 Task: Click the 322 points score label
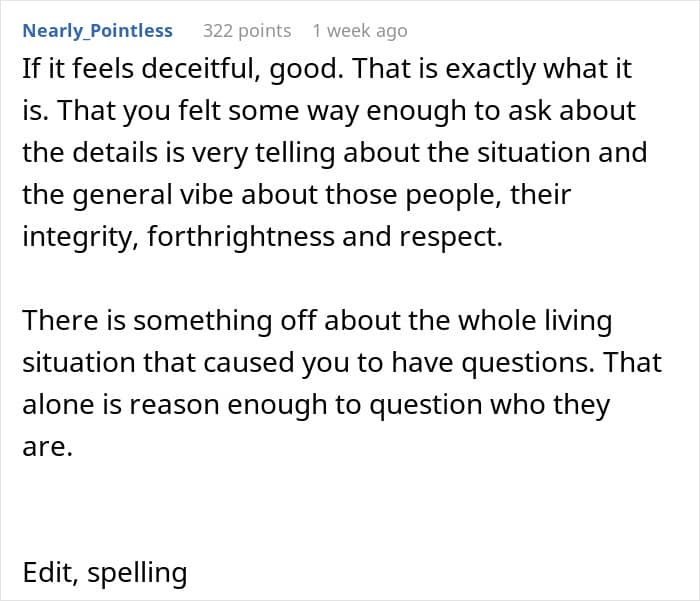[247, 31]
